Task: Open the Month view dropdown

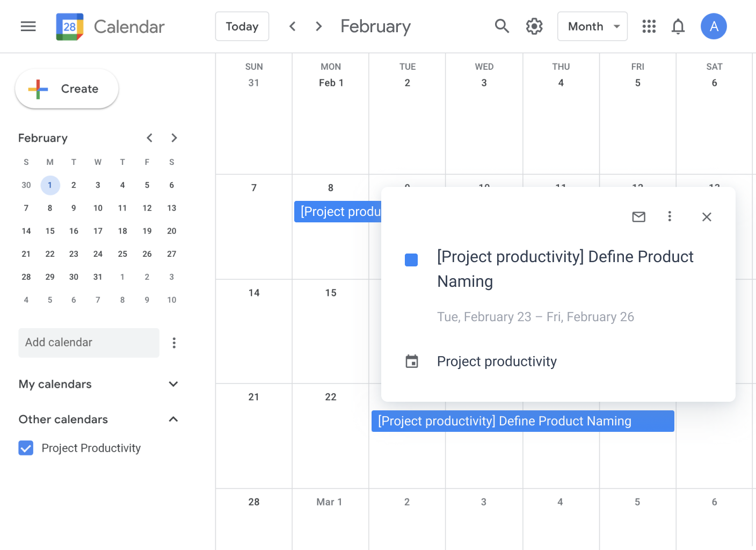Action: pyautogui.click(x=592, y=26)
